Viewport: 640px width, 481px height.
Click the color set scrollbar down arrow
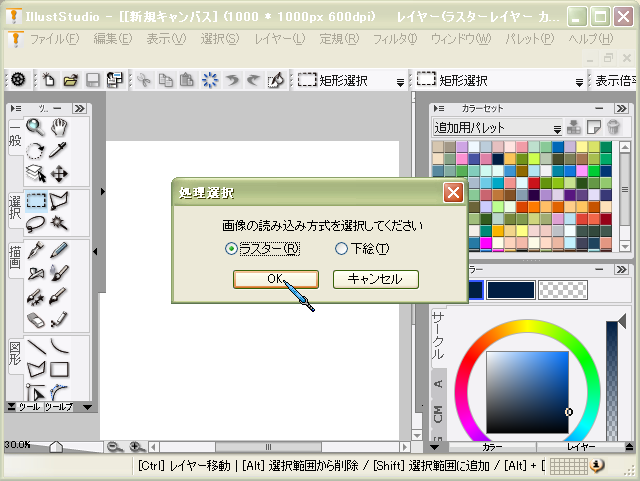coord(625,246)
